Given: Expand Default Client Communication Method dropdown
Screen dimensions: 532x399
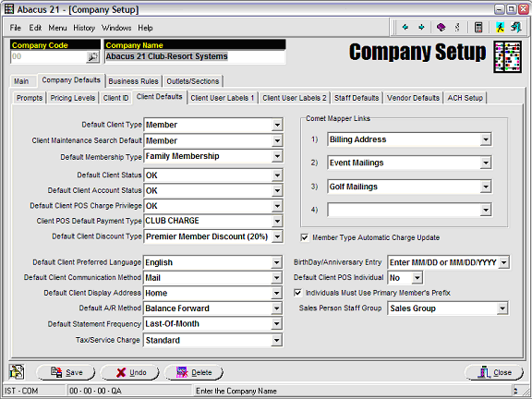Looking at the screenshot, I should (276, 277).
